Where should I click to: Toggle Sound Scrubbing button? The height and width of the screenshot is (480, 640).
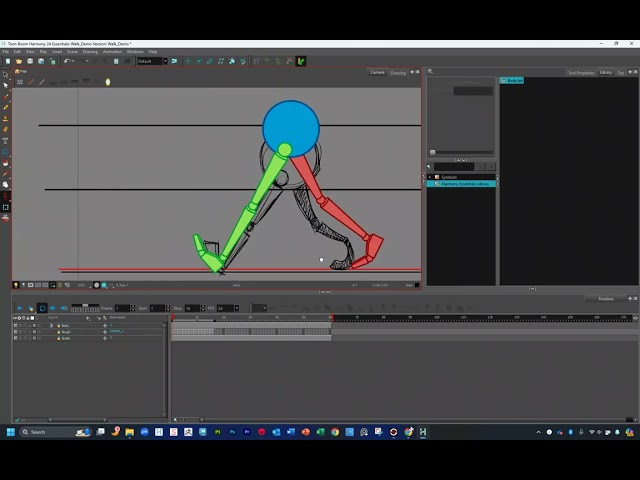pos(64,308)
